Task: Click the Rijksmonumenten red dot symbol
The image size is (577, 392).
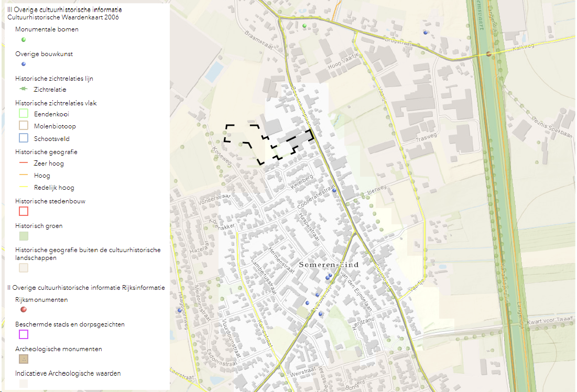Action: 23,310
